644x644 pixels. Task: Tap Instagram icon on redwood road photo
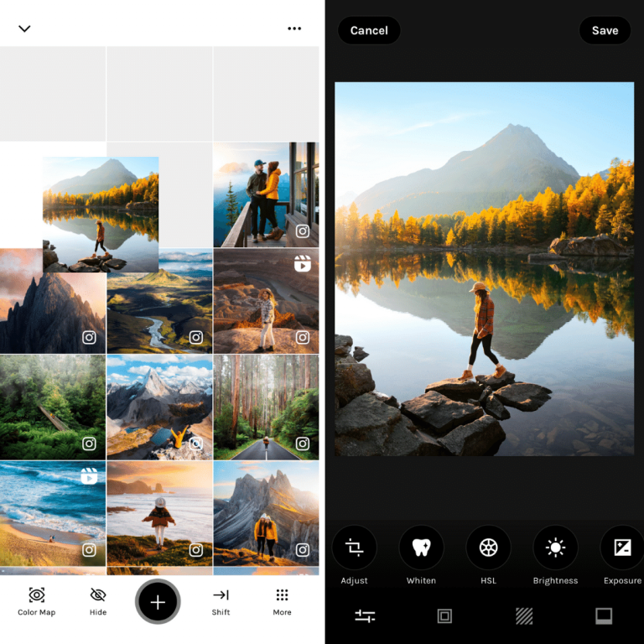[303, 444]
